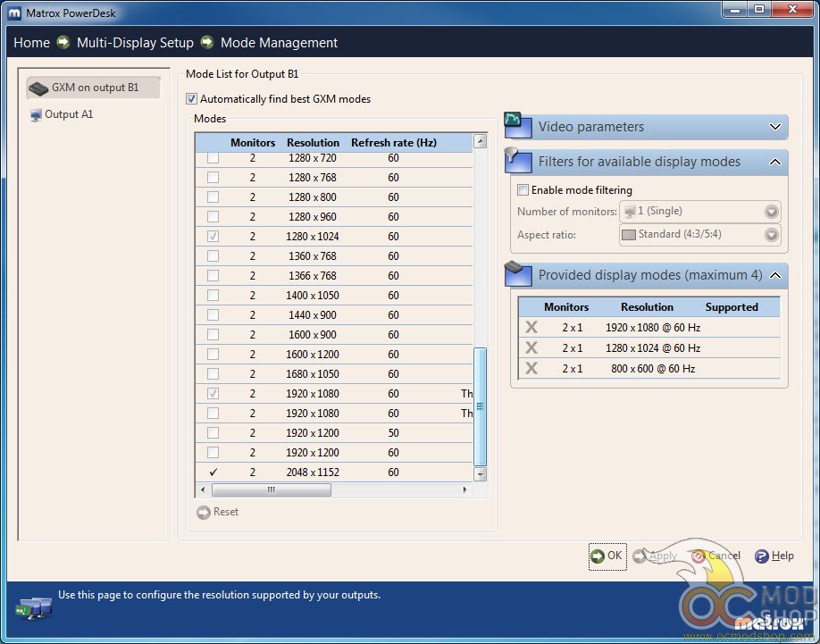Click the Cancel button
820x644 pixels.
[x=715, y=556]
